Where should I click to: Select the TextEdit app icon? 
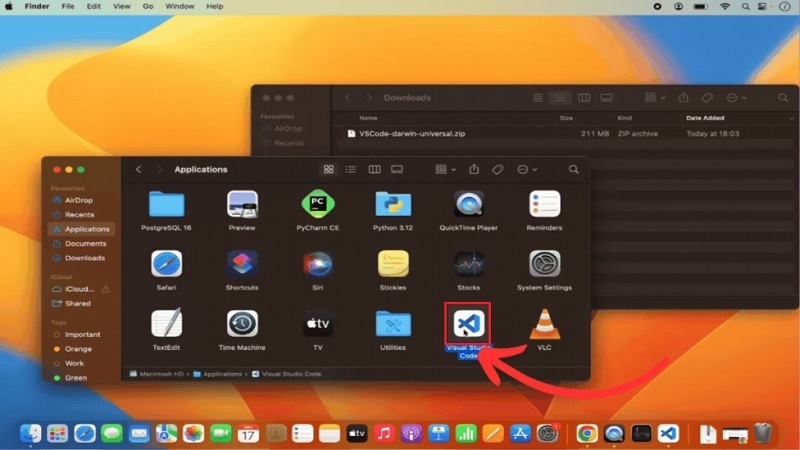pos(166,323)
